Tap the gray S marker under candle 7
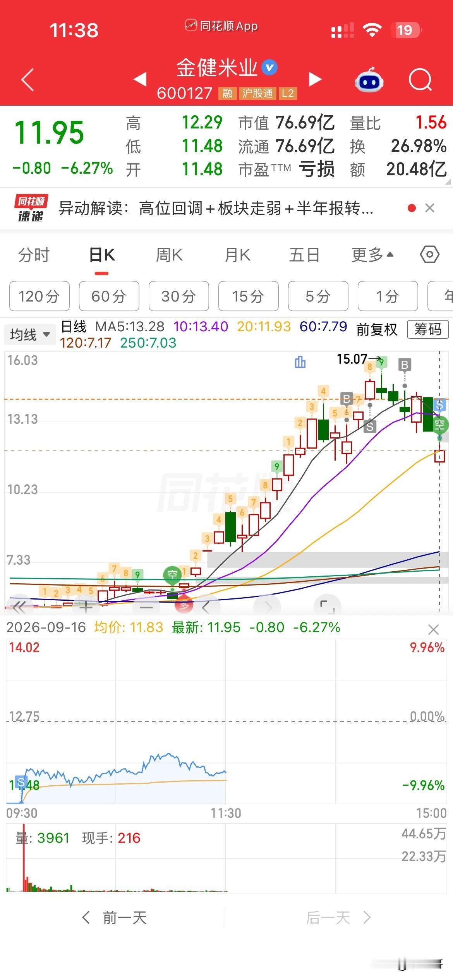The width and height of the screenshot is (453, 980). point(370,427)
